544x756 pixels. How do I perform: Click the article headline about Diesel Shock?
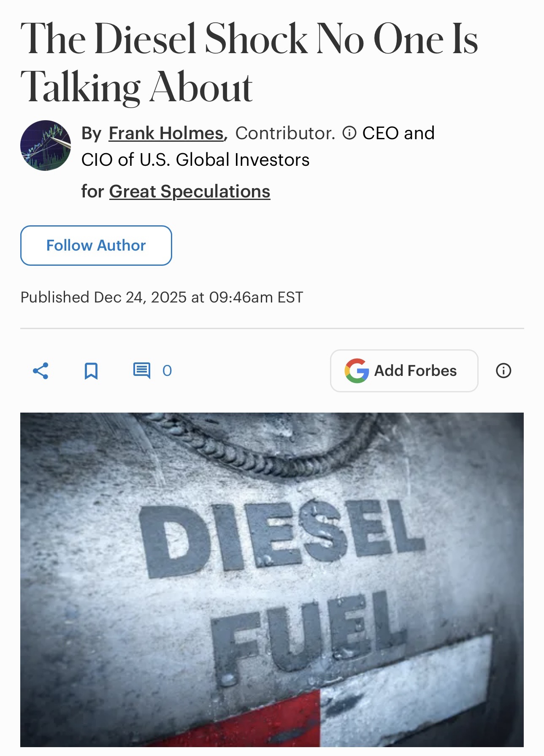pyautogui.click(x=249, y=62)
